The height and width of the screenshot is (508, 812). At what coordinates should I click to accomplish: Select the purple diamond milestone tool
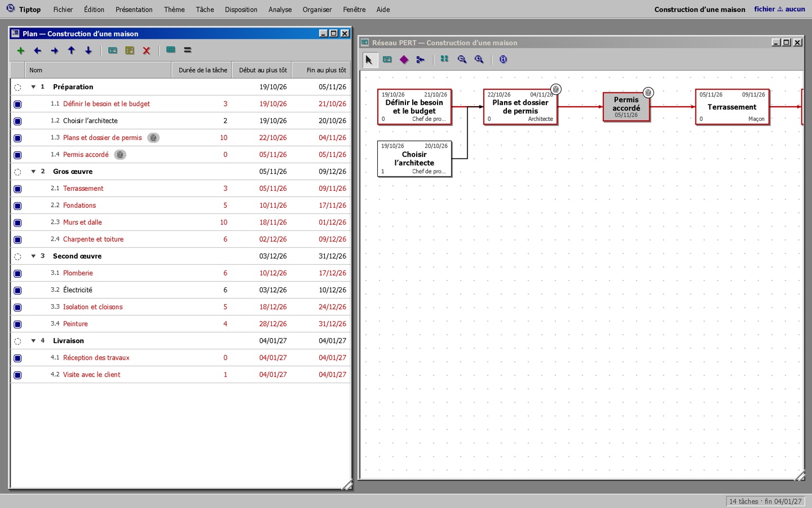(x=404, y=59)
